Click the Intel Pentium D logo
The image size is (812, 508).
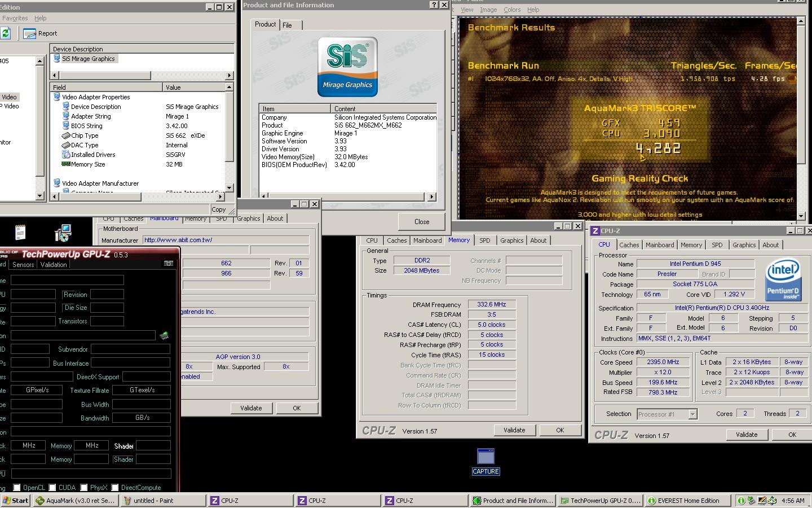click(x=783, y=281)
